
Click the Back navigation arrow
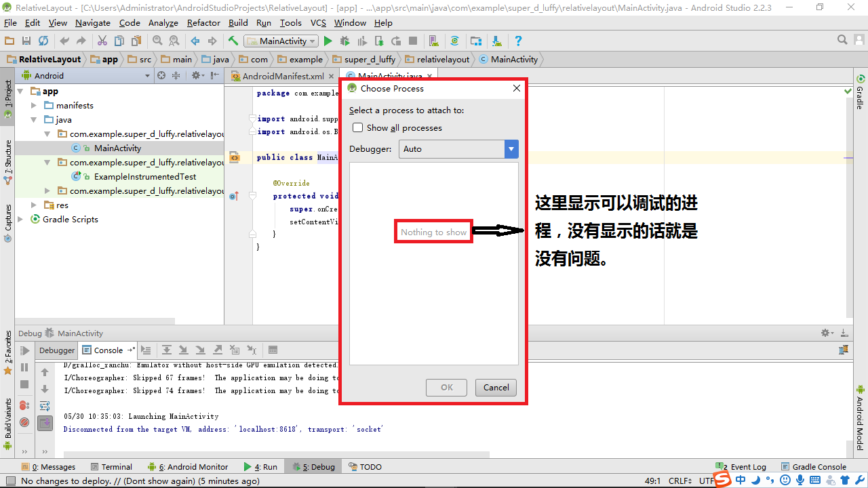point(195,41)
